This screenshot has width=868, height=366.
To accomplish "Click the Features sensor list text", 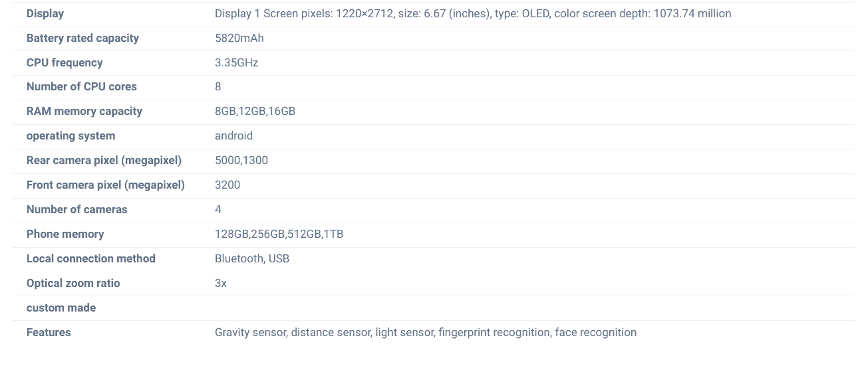I will pos(425,332).
